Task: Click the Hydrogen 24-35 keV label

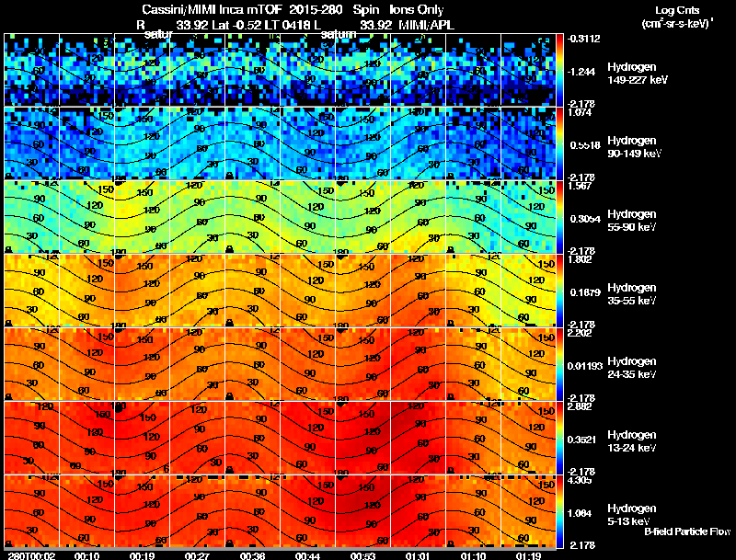Action: [x=632, y=368]
